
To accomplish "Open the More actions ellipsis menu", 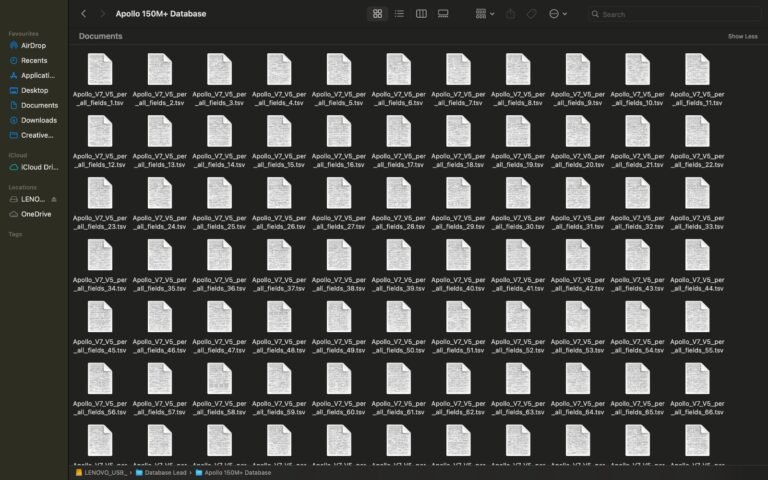I will (x=558, y=14).
